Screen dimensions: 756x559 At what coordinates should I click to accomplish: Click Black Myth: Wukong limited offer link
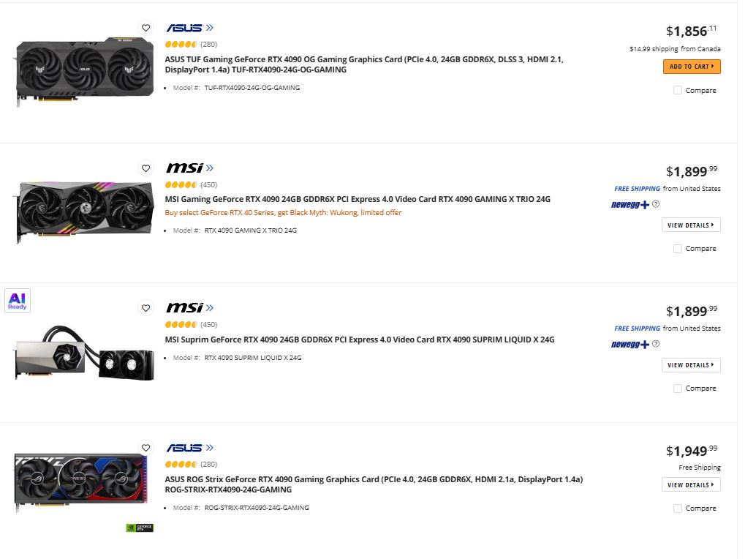pyautogui.click(x=283, y=213)
